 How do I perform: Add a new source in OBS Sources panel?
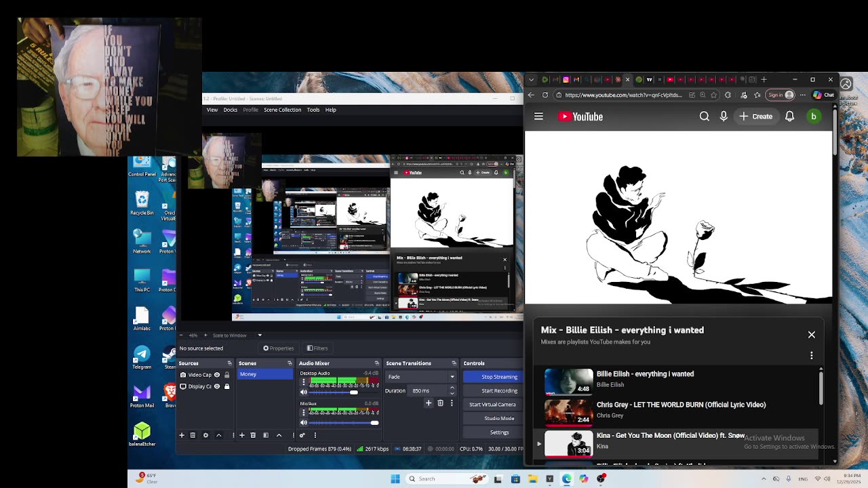pos(182,435)
